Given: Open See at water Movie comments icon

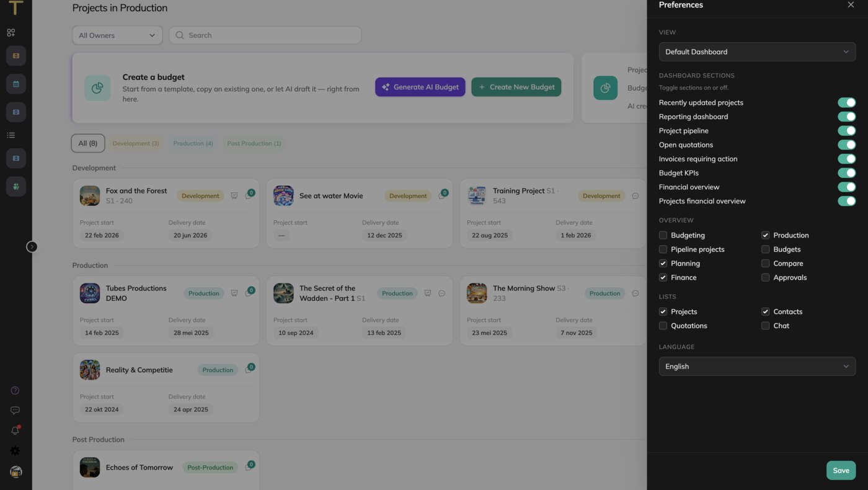Looking at the screenshot, I should pos(443,195).
